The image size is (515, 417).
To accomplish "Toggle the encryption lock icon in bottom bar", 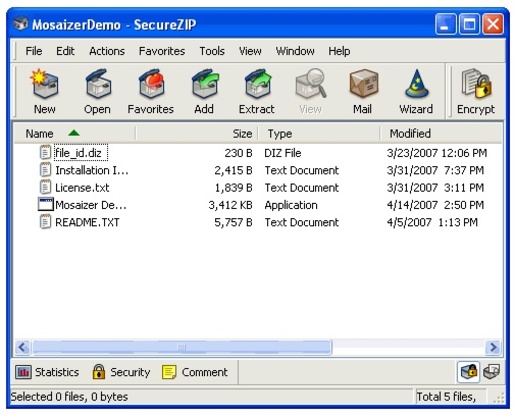I will pyautogui.click(x=468, y=372).
